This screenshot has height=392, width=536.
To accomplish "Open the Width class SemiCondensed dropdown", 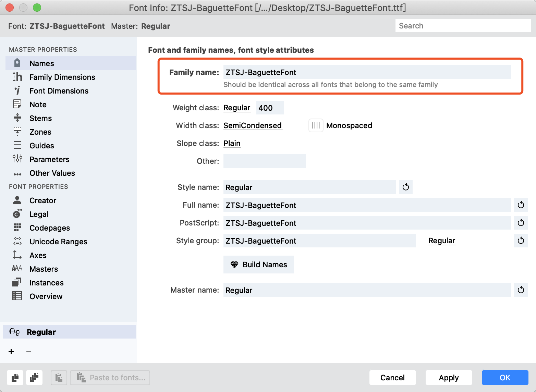I will point(253,125).
